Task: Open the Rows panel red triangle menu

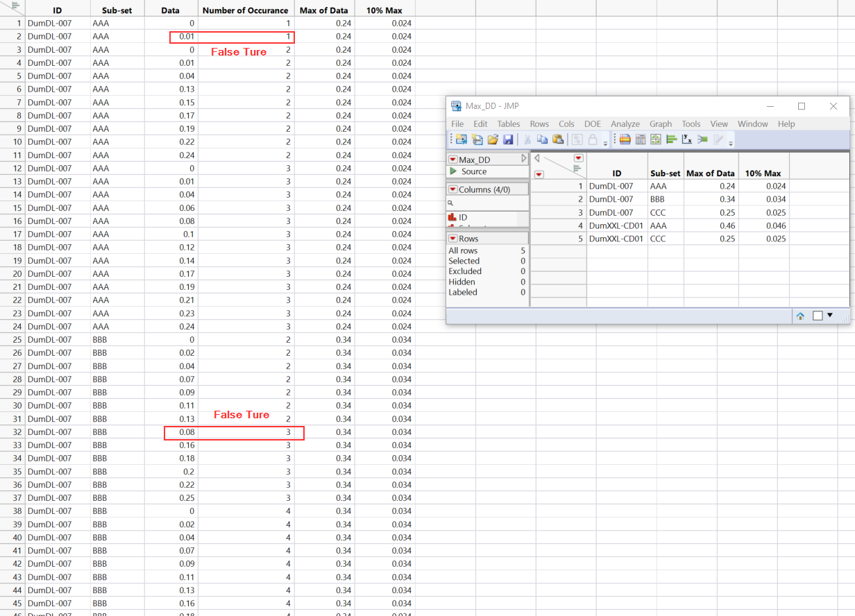Action: [x=452, y=239]
